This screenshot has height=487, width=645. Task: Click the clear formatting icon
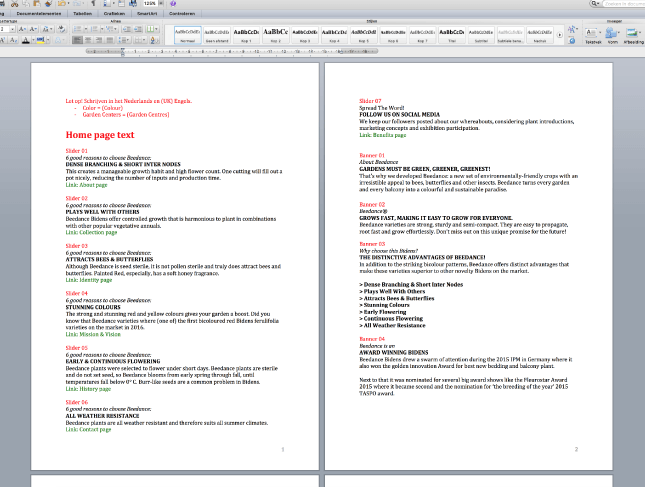[61, 29]
